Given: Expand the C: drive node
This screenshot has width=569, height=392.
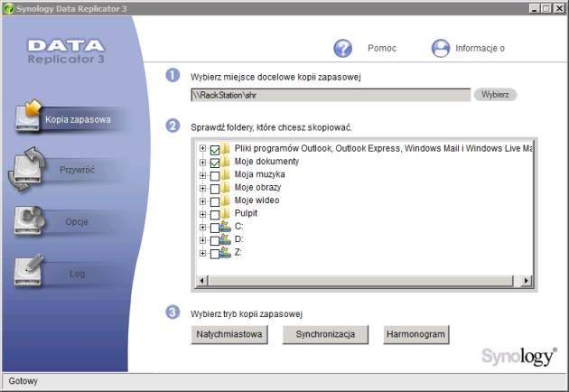Looking at the screenshot, I should click(202, 228).
